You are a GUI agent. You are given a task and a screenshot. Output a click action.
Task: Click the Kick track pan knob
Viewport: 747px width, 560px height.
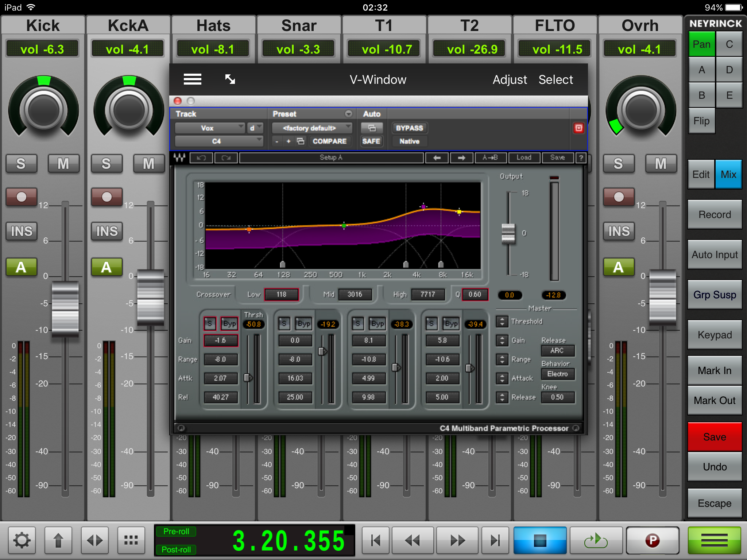tap(44, 110)
